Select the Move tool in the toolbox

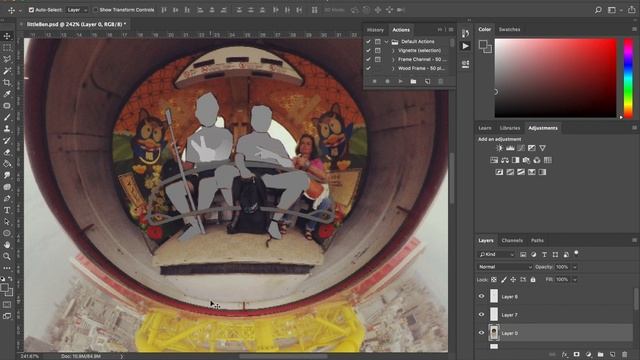(x=7, y=36)
